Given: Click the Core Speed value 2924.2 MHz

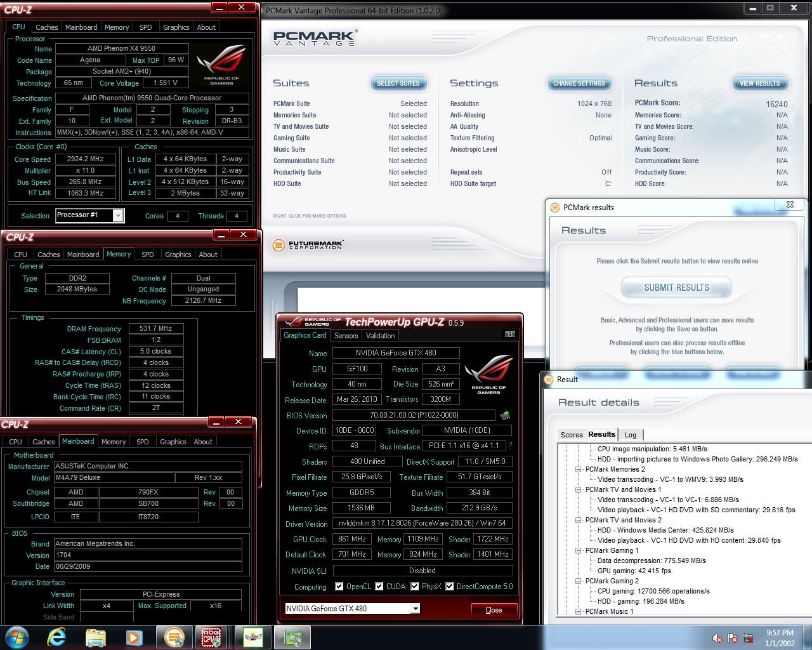Looking at the screenshot, I should tap(86, 159).
